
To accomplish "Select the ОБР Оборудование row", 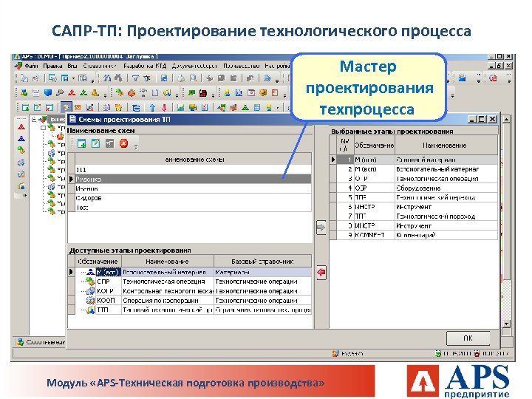I will point(417,188).
